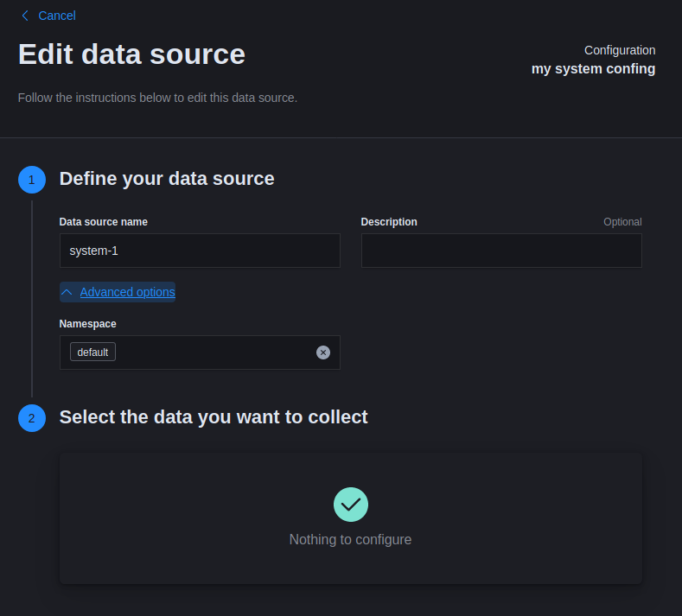Focus the Data source name input
The image size is (682, 616).
tap(200, 251)
